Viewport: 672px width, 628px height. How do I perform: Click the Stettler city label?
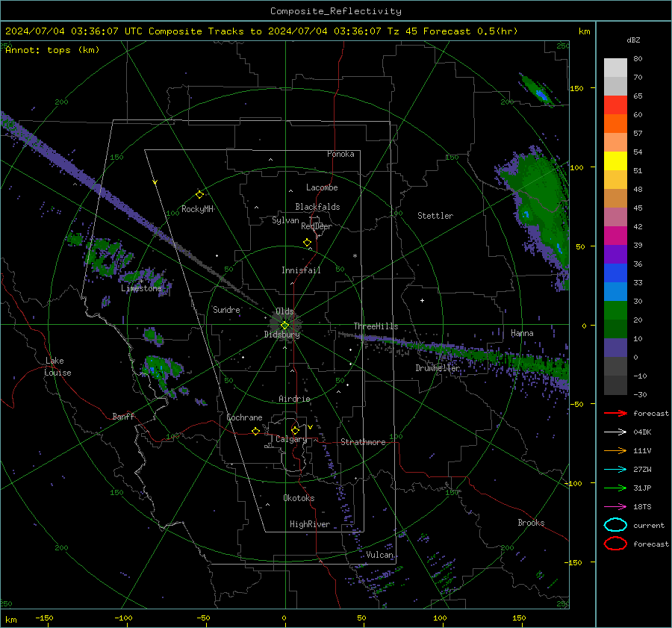click(435, 216)
